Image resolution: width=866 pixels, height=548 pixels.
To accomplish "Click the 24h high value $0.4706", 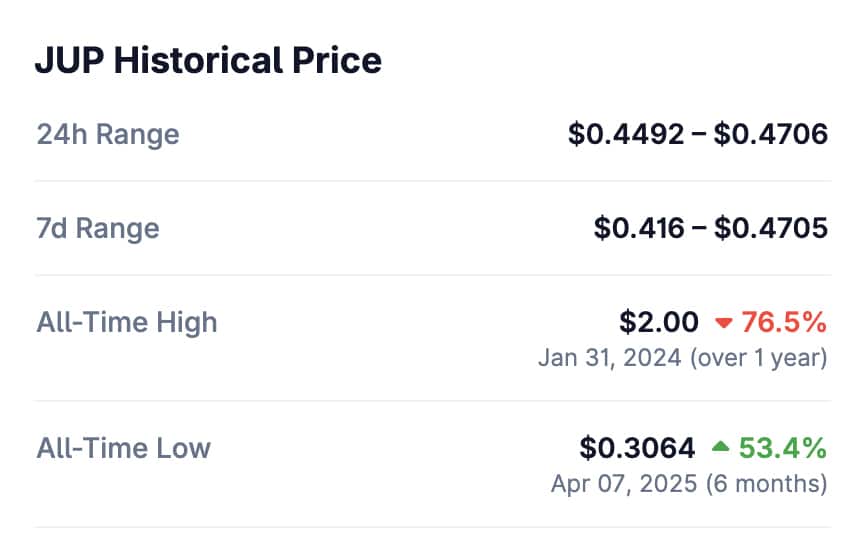I will (770, 134).
